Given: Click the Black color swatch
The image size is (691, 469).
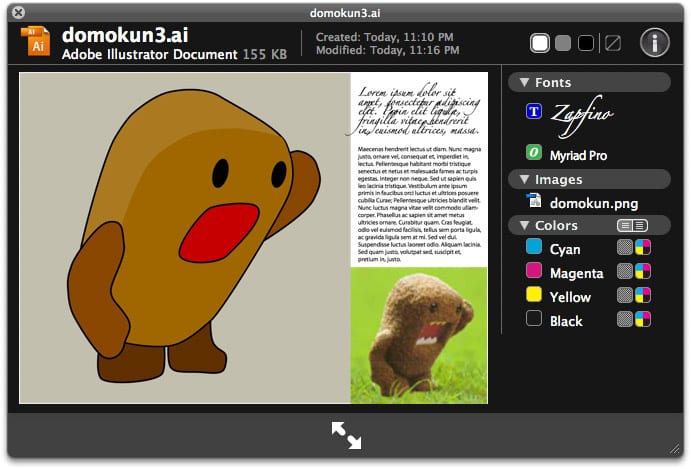Looking at the screenshot, I should pyautogui.click(x=534, y=318).
